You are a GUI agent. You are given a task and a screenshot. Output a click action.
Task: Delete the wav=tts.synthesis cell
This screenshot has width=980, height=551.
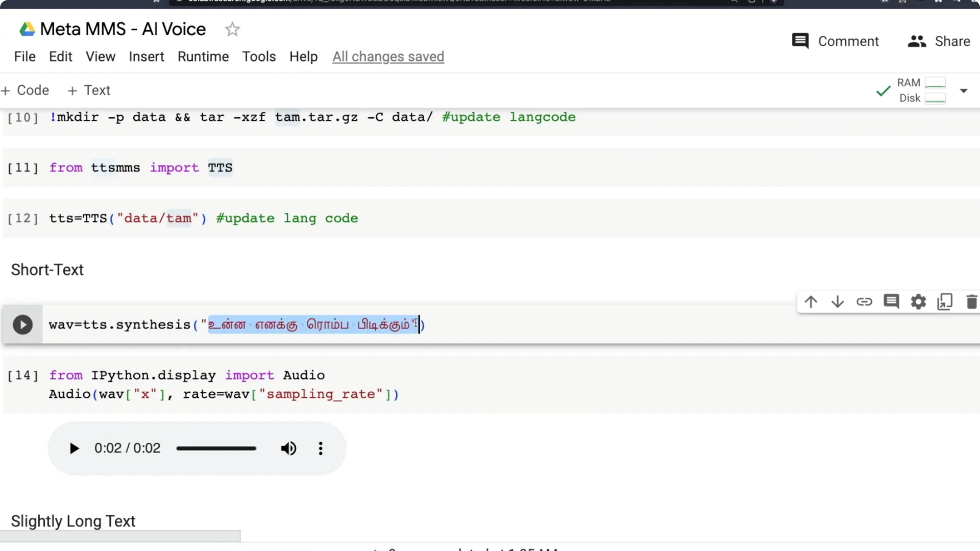click(x=971, y=302)
